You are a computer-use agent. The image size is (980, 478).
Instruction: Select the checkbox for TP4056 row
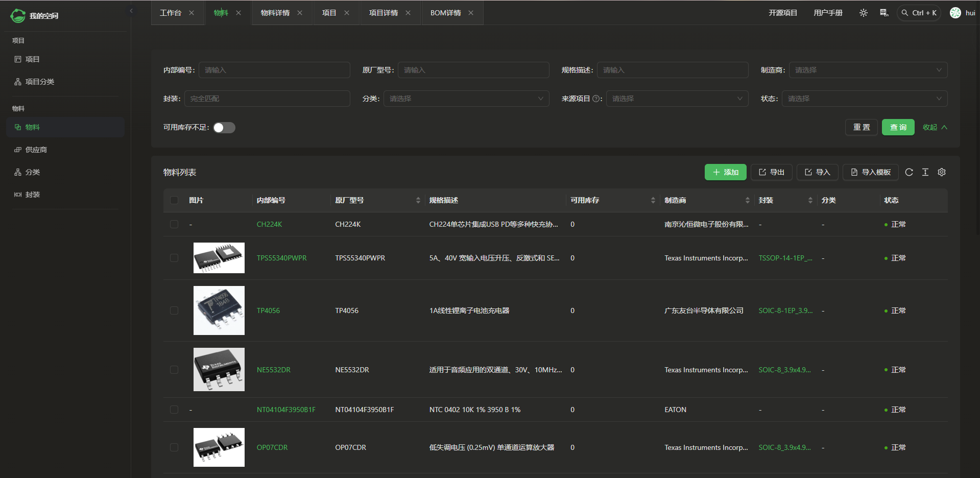click(174, 310)
